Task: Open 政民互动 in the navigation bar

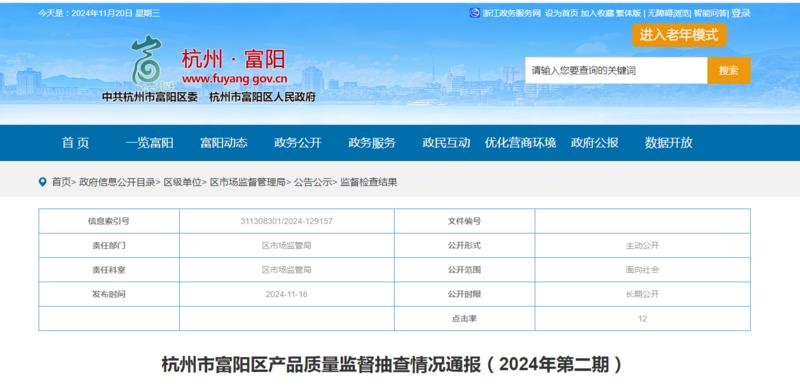Action: pyautogui.click(x=446, y=143)
